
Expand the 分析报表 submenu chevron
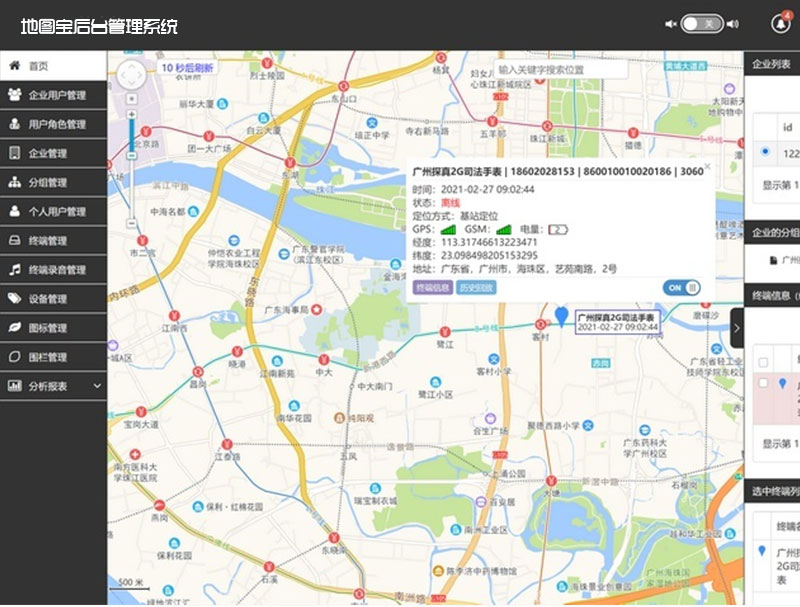click(x=97, y=386)
